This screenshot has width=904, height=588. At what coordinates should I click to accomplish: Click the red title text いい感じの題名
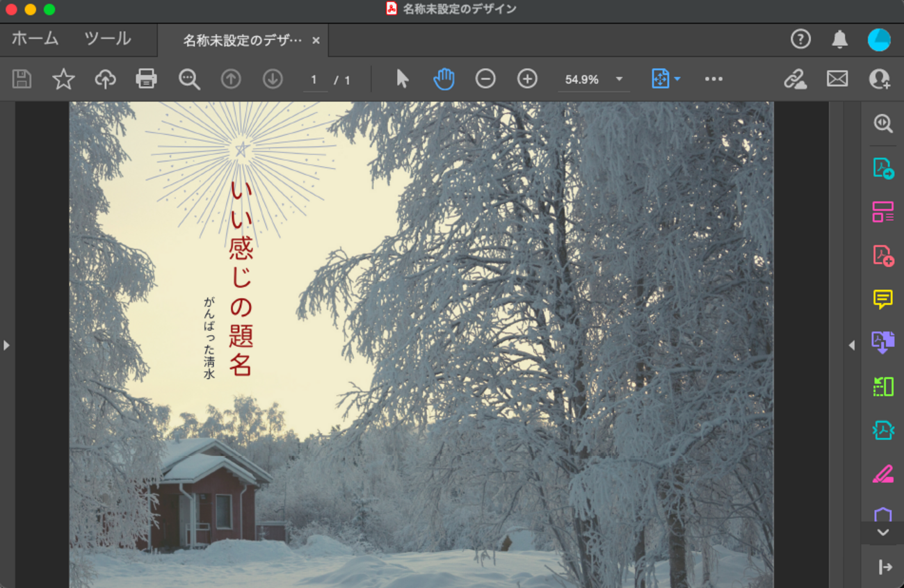[x=241, y=278]
